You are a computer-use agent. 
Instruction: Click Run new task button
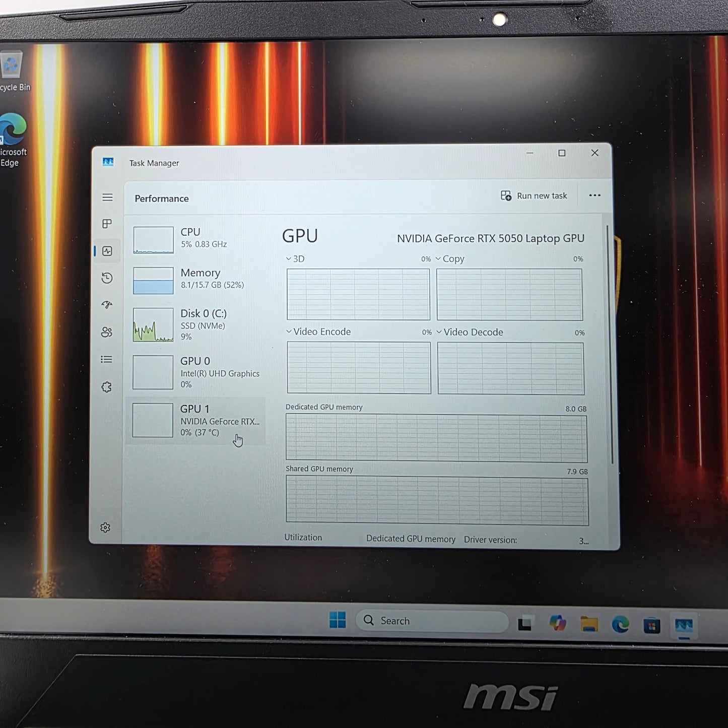[534, 195]
